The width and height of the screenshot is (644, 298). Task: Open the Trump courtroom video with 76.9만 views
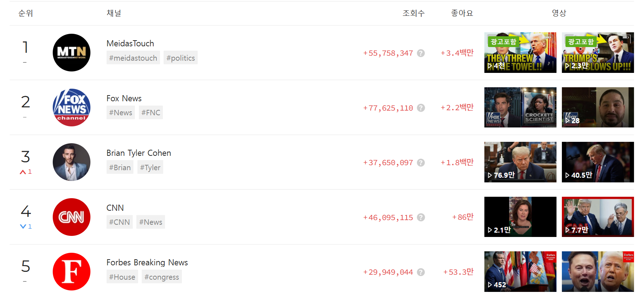coord(520,162)
